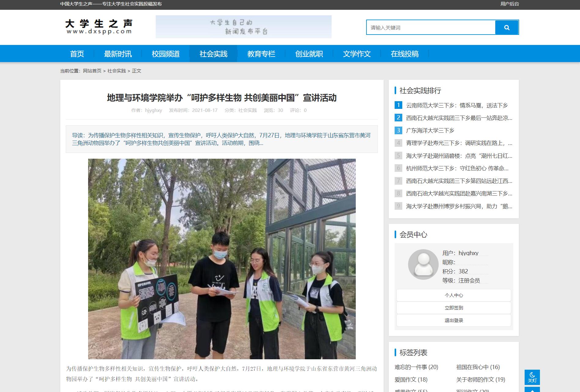Open ranking item 海大学子赴潮州涵碧楼
The height and width of the screenshot is (392, 580).
click(459, 156)
